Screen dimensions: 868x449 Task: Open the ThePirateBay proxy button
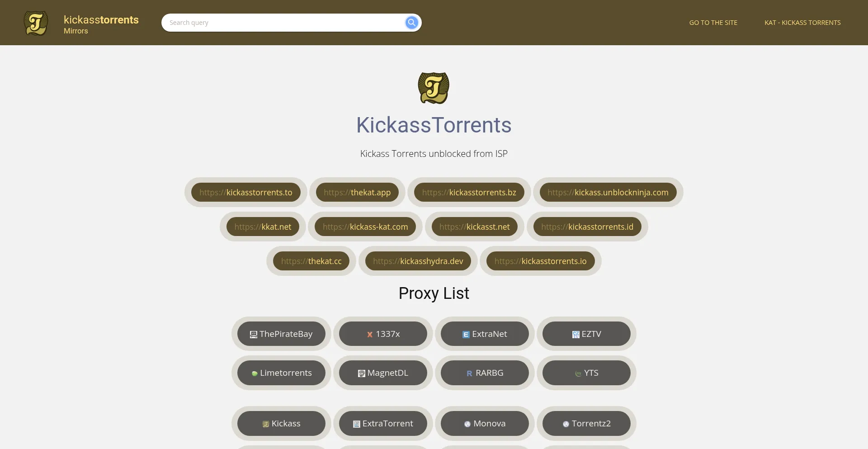tap(281, 334)
